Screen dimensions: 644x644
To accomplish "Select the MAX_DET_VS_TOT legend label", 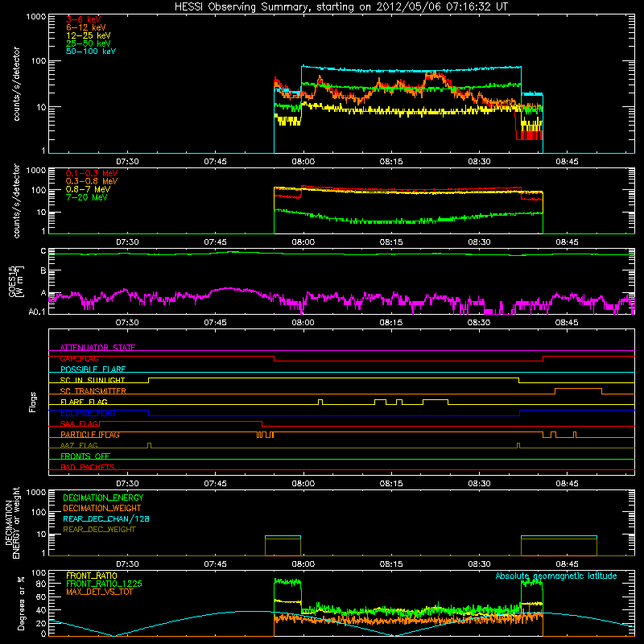I will [x=99, y=592].
